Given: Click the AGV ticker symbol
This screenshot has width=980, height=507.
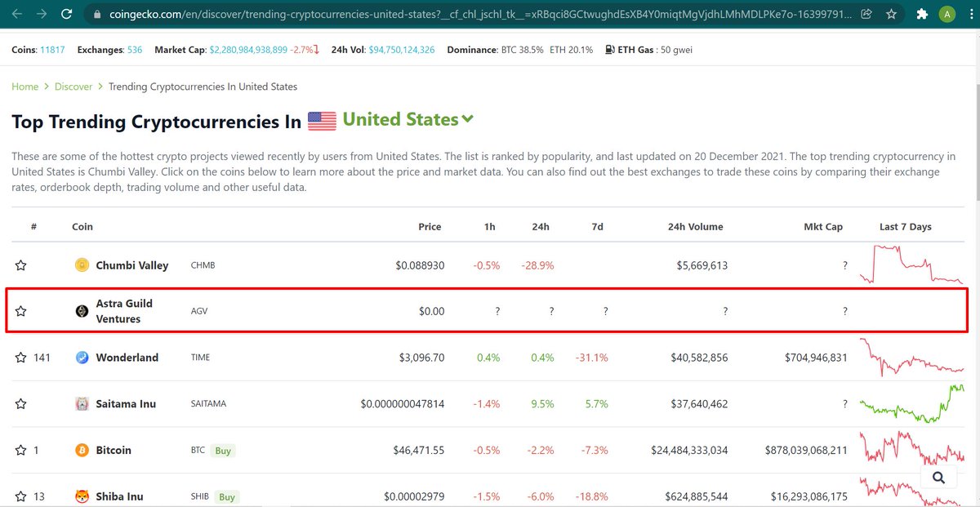Looking at the screenshot, I should coord(199,311).
